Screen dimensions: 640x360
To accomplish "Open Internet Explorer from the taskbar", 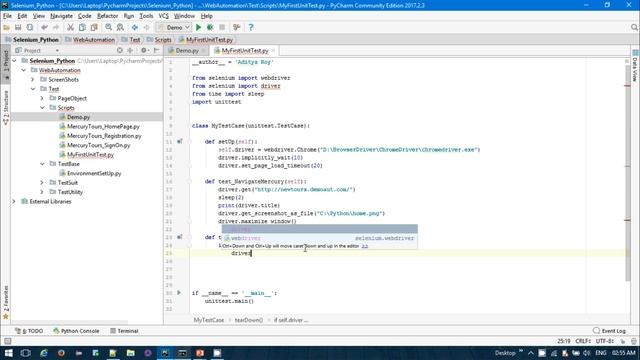I will [x=44, y=353].
